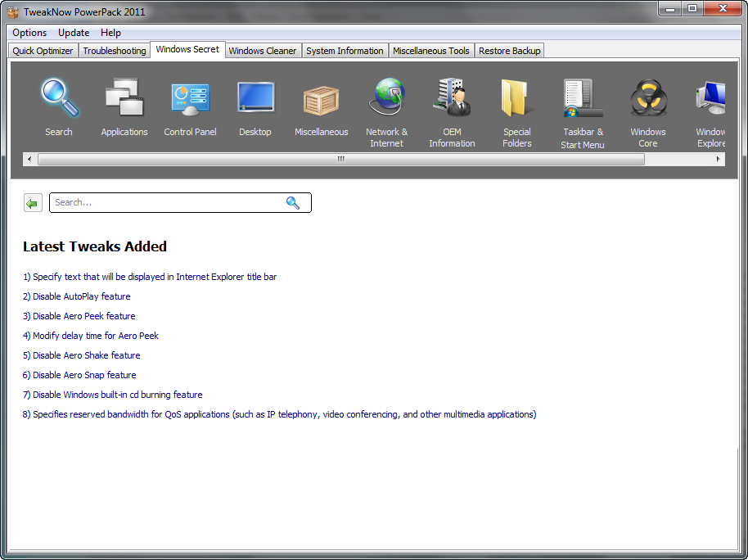Open Internet Explorer title bar text tweak
Viewport: 748px width, 560px height.
point(150,277)
